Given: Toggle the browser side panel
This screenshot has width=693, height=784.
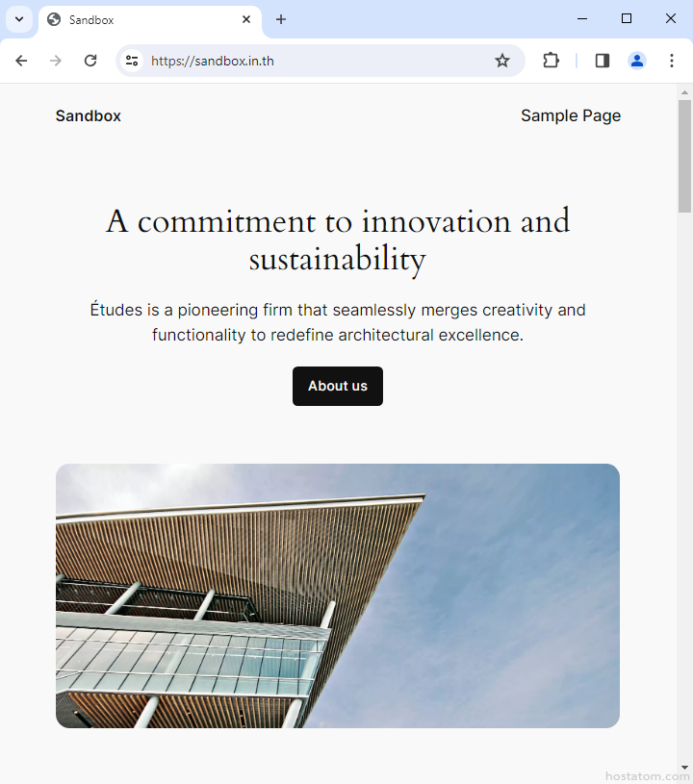Looking at the screenshot, I should point(603,61).
